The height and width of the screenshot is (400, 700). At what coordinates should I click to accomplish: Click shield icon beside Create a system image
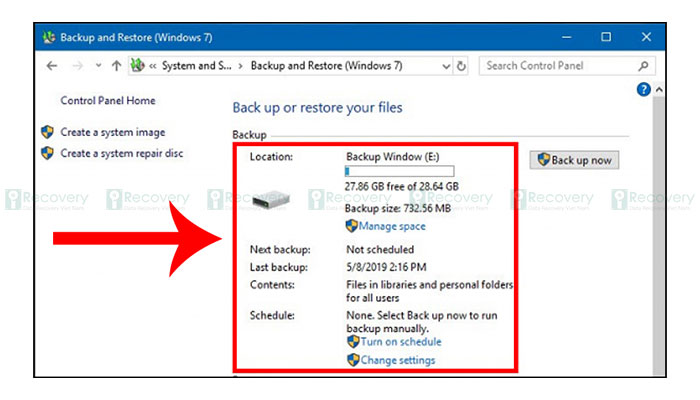point(47,132)
